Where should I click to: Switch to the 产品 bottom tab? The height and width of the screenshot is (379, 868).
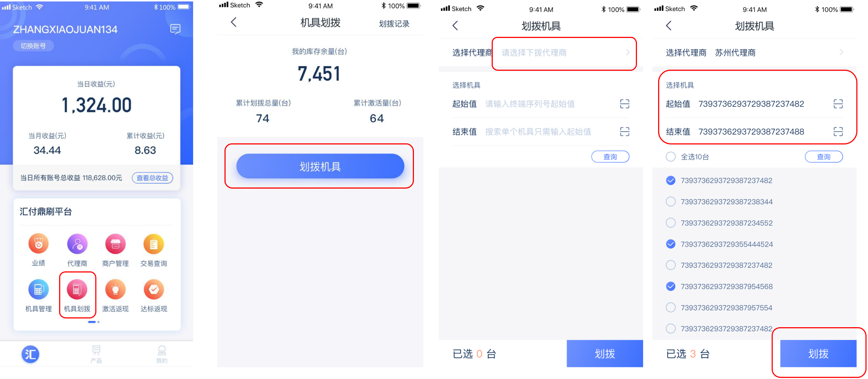(x=96, y=354)
